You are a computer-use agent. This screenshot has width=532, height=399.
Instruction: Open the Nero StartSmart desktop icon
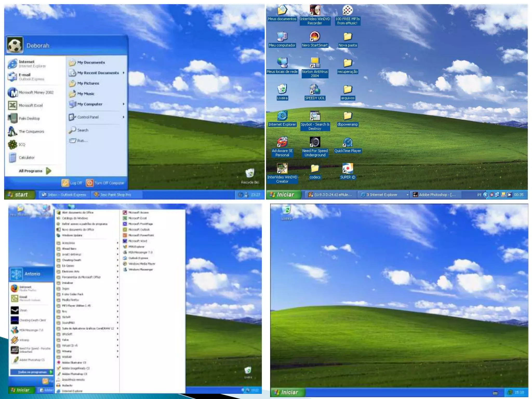(x=315, y=37)
